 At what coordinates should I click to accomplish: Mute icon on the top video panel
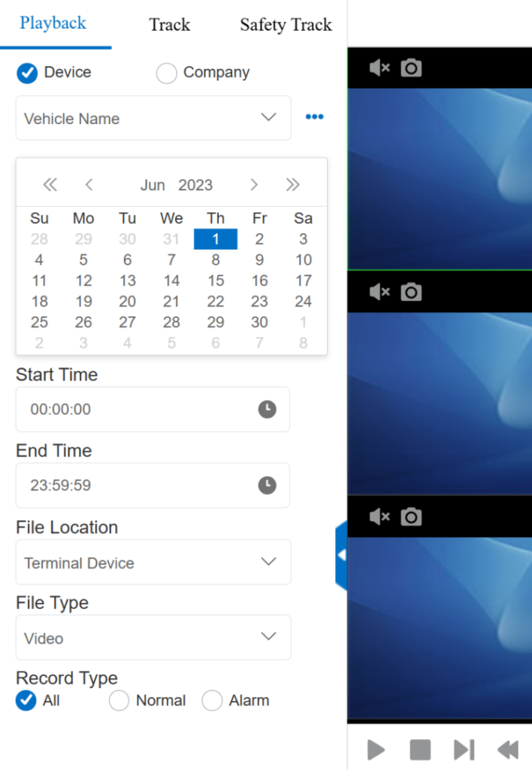tap(379, 68)
